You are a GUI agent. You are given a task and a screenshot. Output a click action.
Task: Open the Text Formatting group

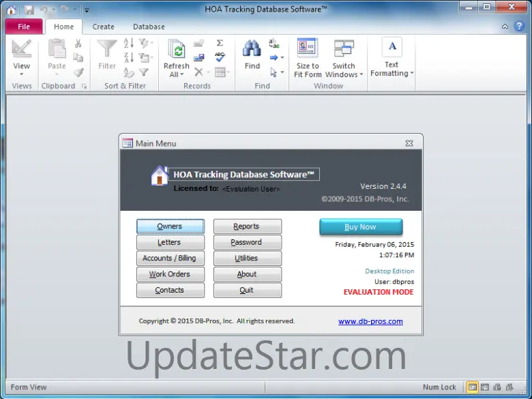(x=392, y=57)
